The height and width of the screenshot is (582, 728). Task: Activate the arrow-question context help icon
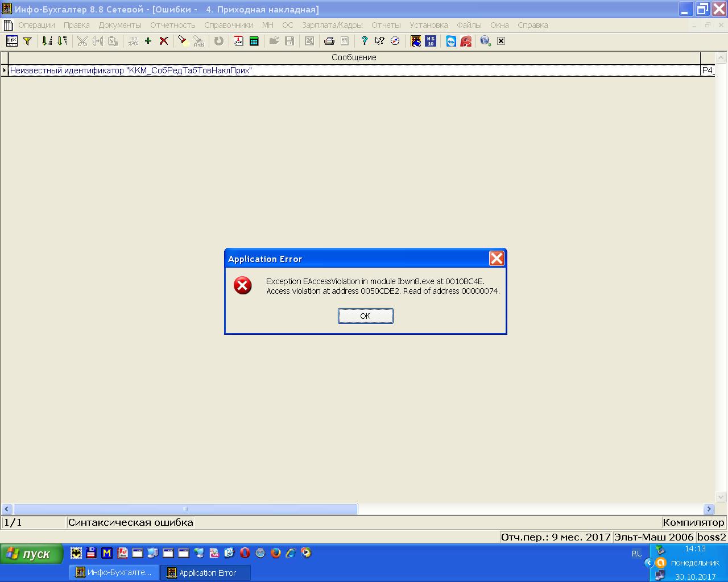point(379,41)
